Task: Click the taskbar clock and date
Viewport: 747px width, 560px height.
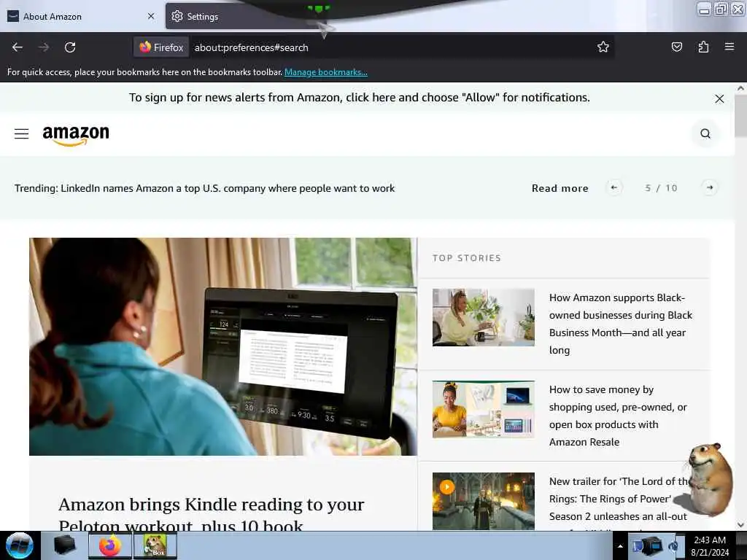Action: pos(710,546)
